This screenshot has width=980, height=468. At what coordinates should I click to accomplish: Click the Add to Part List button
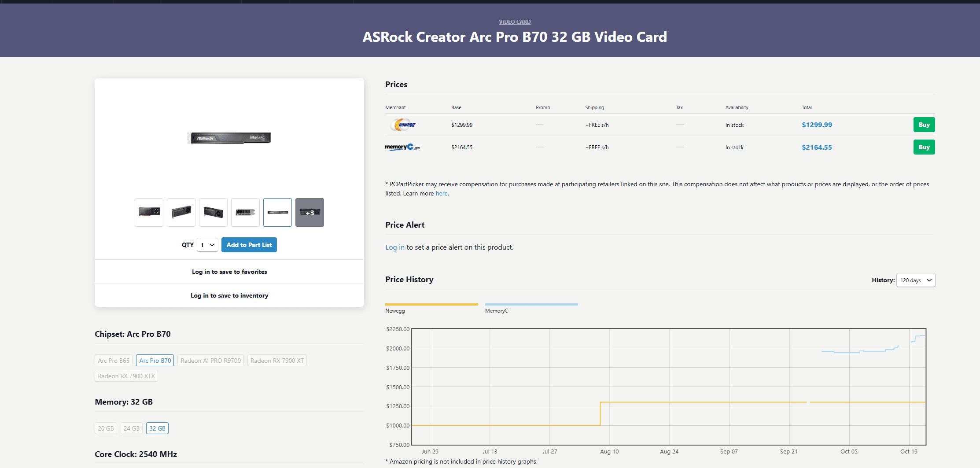[x=249, y=245]
